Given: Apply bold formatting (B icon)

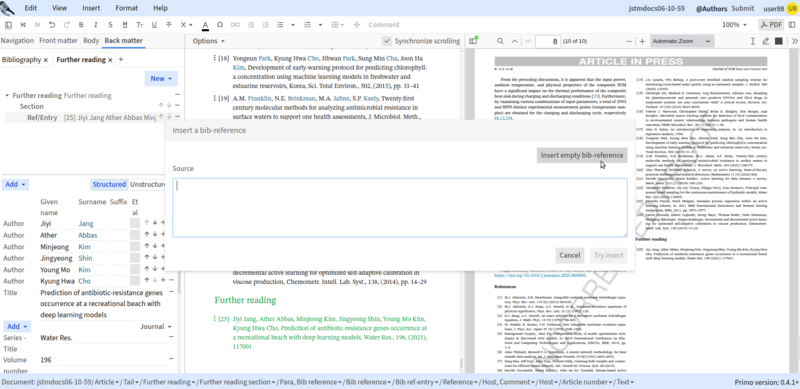Looking at the screenshot, I should pos(81,25).
